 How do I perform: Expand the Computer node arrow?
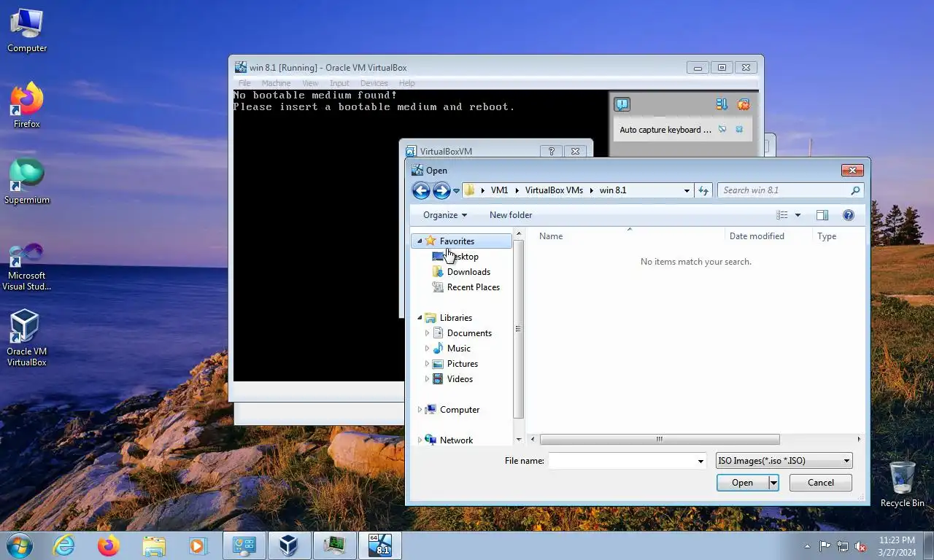pos(420,410)
